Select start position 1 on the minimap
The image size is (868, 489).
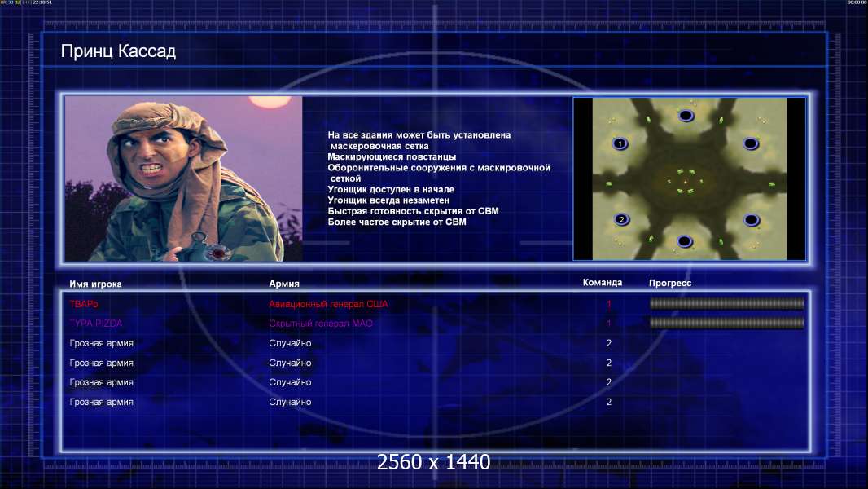click(620, 143)
